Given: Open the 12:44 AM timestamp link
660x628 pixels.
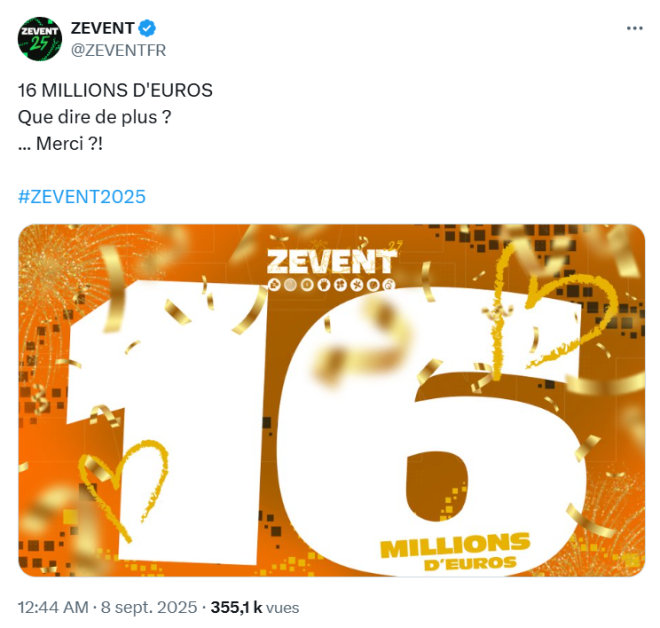Looking at the screenshot, I should (53, 607).
